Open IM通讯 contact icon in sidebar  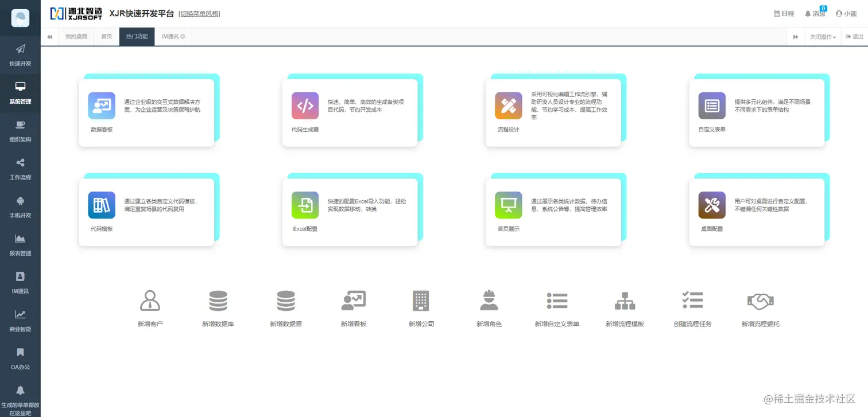point(20,276)
